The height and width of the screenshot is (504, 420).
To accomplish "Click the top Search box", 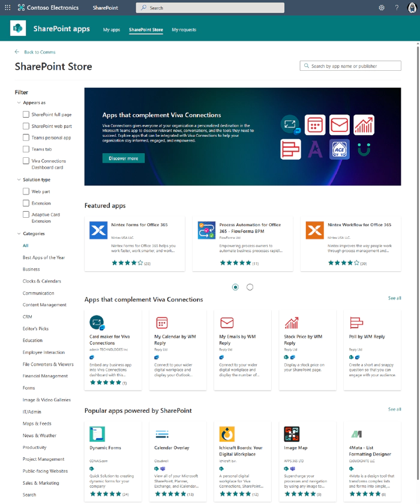I will 210,8.
